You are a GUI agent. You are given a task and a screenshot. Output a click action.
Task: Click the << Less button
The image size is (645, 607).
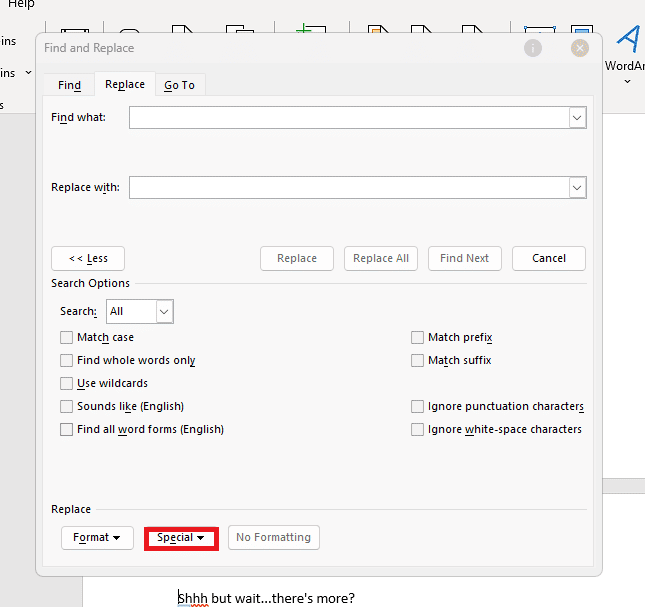[x=88, y=258]
